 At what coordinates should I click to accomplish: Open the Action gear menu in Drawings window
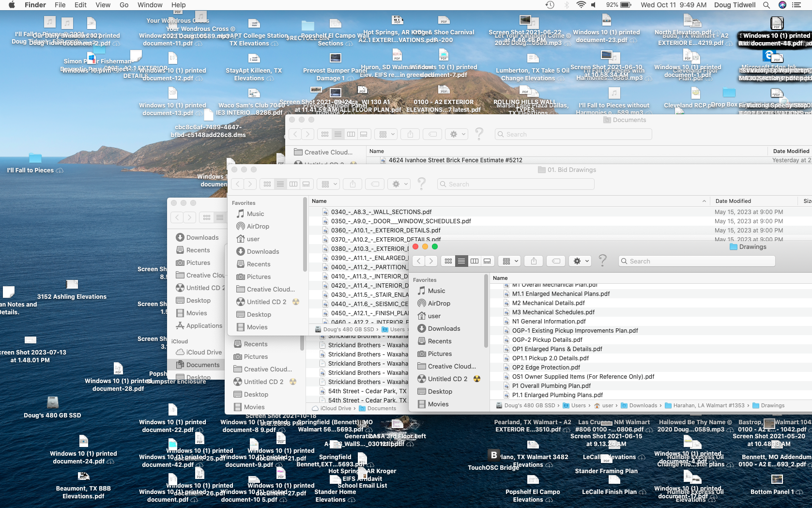581,261
